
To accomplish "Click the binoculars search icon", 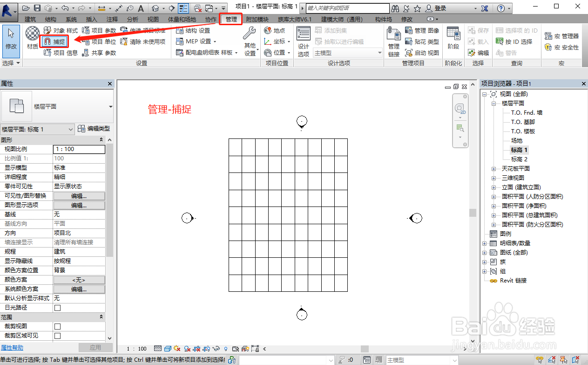I will click(395, 8).
